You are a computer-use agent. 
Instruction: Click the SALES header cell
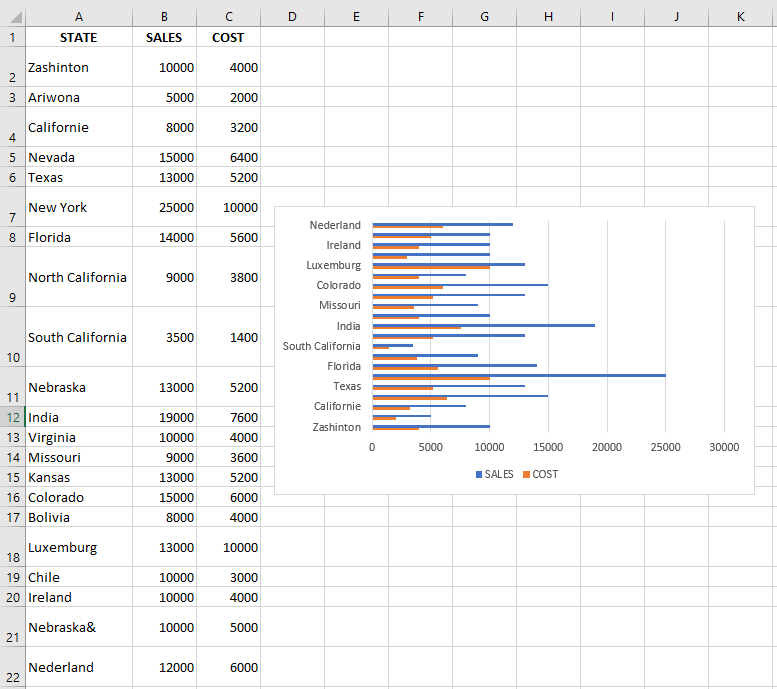pyautogui.click(x=164, y=37)
